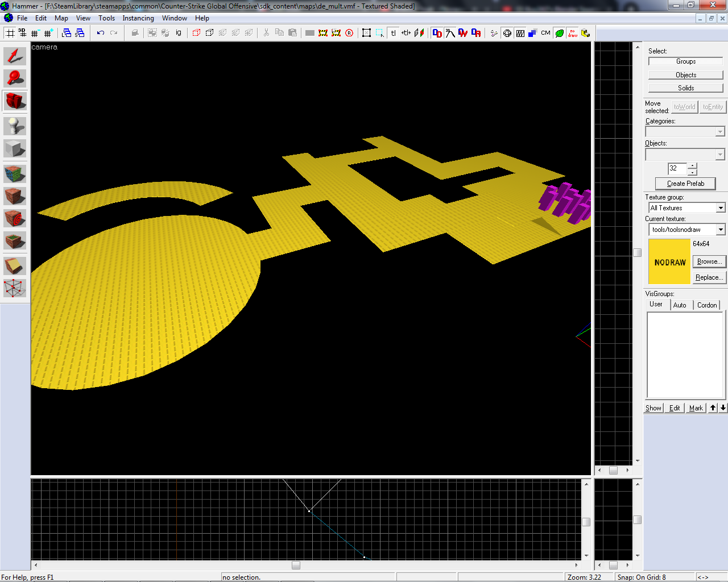Select the Apply current texture tool

click(x=15, y=196)
